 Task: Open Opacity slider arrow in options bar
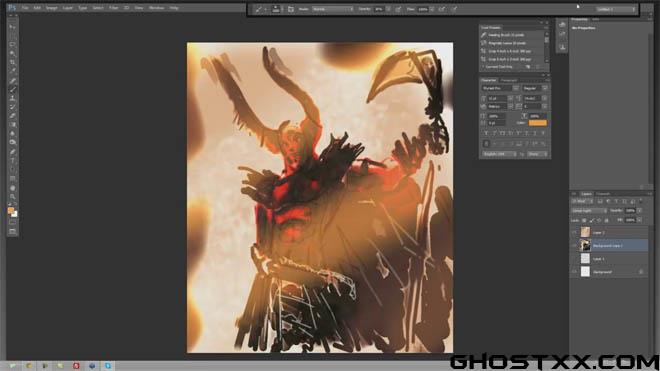[x=389, y=9]
